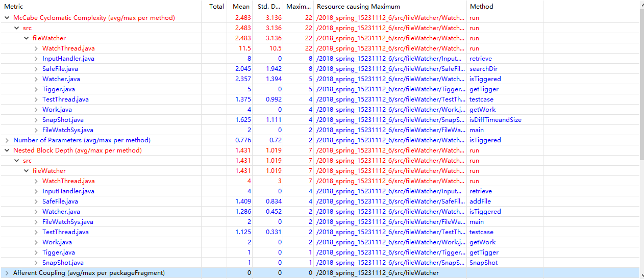Select the fileWatcher label under McCabe Cyclomatic Complexity

[49, 38]
